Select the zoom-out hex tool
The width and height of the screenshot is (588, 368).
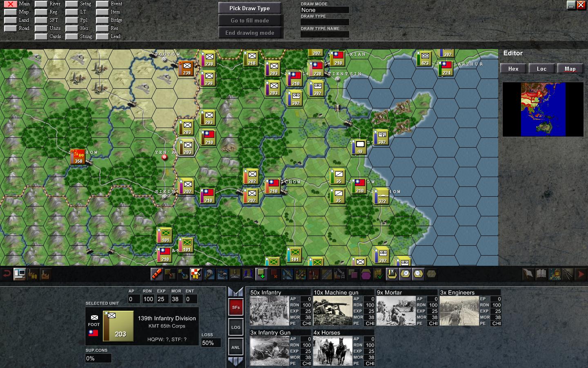[x=418, y=274]
